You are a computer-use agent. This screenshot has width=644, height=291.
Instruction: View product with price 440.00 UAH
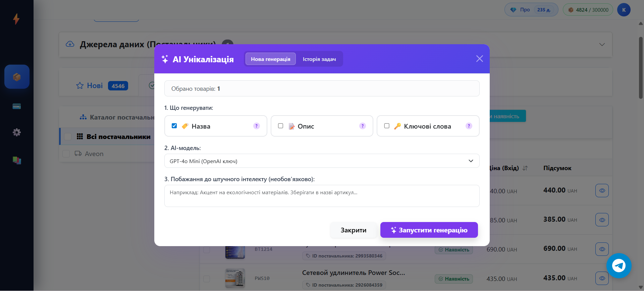pos(602,191)
